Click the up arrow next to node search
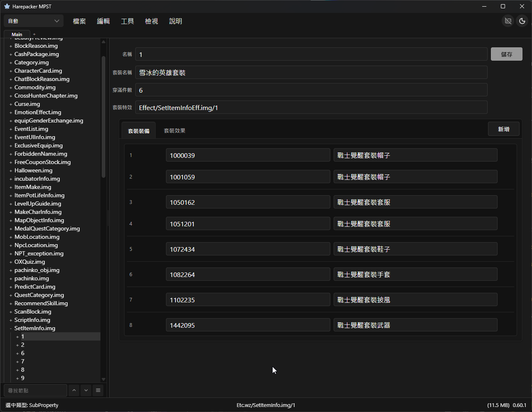 (x=74, y=390)
